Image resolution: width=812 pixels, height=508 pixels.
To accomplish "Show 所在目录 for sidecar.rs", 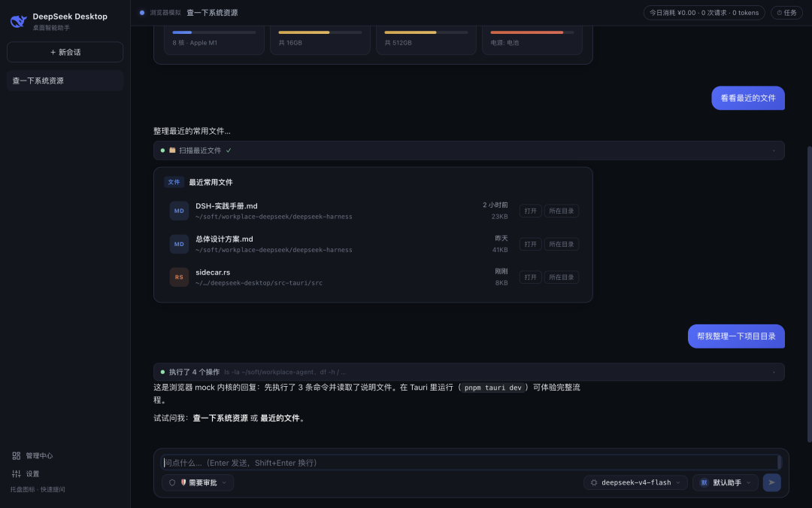I will click(x=562, y=277).
